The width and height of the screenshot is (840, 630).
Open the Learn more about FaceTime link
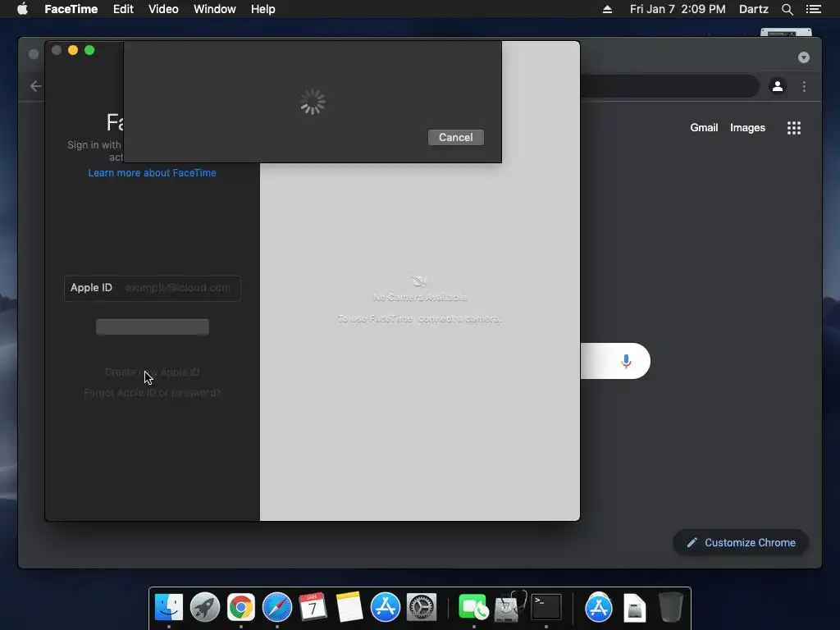152,172
